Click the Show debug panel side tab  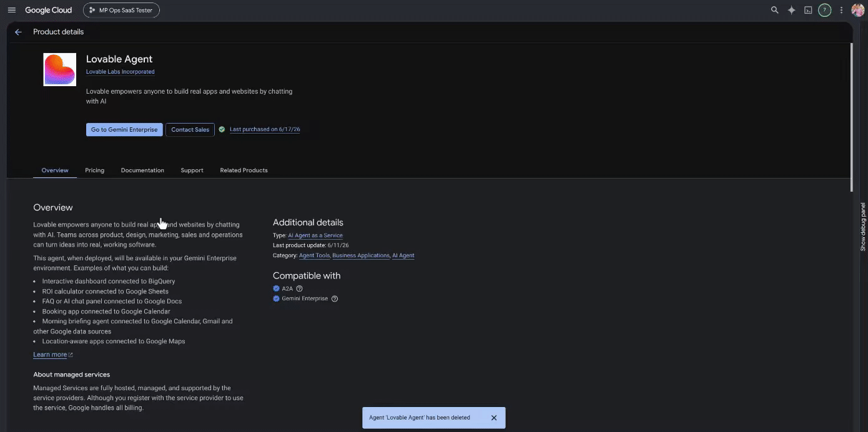point(863,227)
